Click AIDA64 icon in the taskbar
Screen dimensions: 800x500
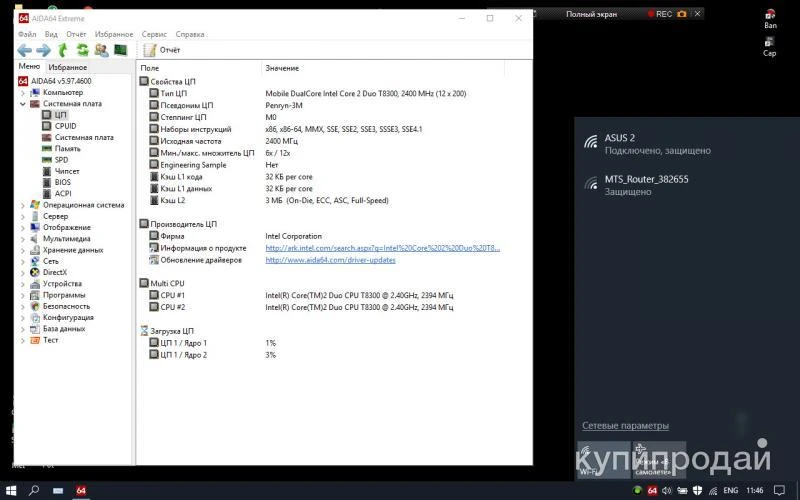pos(82,491)
